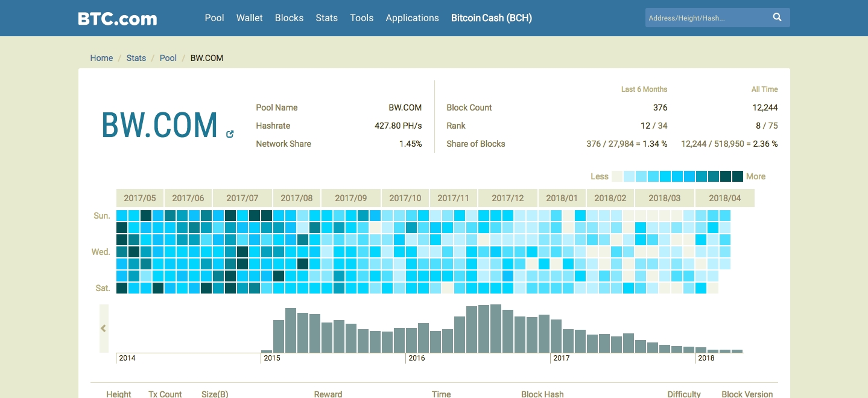The height and width of the screenshot is (398, 868).
Task: Open the Blocks menu item
Action: tap(289, 18)
